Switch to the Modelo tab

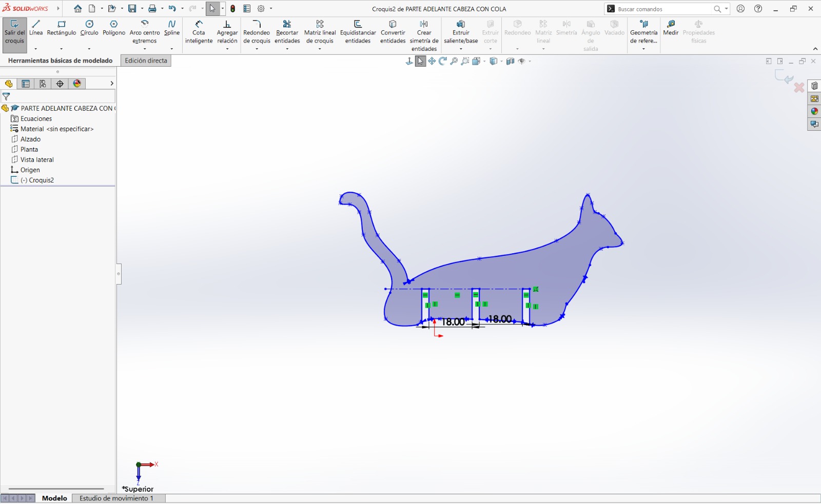[54, 498]
